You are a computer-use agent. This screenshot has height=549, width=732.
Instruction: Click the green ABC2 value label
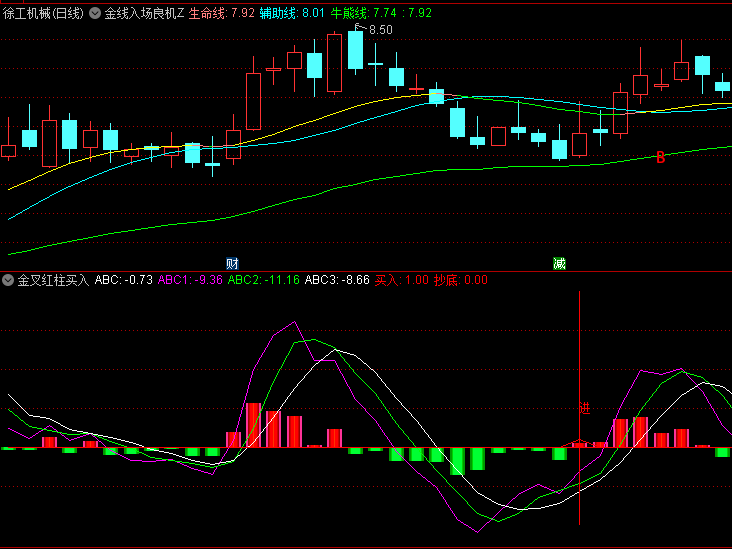coord(263,280)
